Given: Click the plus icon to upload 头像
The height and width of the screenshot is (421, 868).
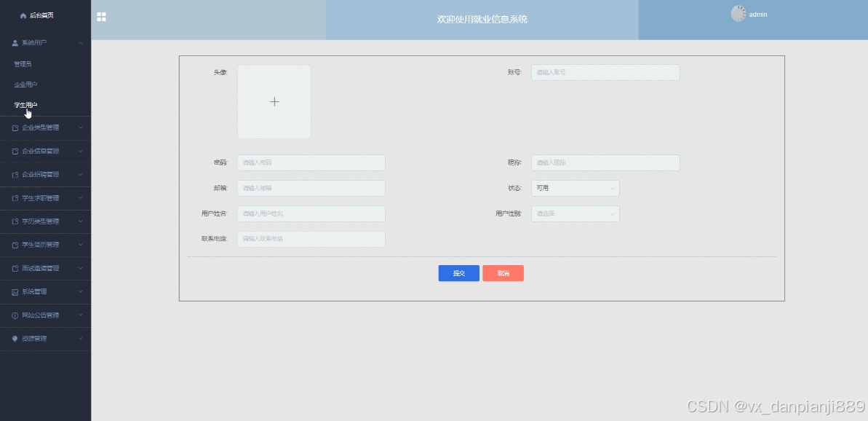Looking at the screenshot, I should tap(274, 101).
